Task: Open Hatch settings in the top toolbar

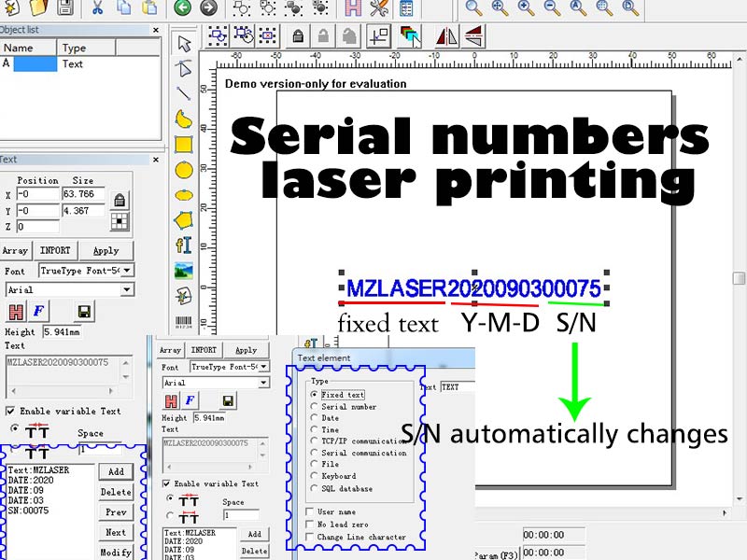Action: click(x=353, y=7)
